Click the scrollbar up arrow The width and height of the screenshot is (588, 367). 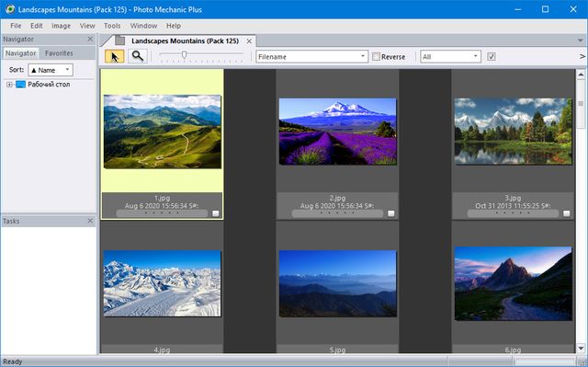(x=581, y=75)
